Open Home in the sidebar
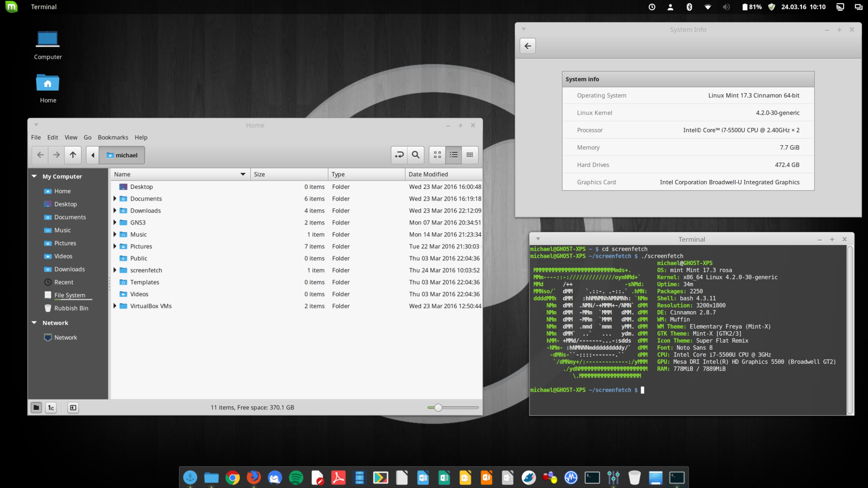 [62, 191]
